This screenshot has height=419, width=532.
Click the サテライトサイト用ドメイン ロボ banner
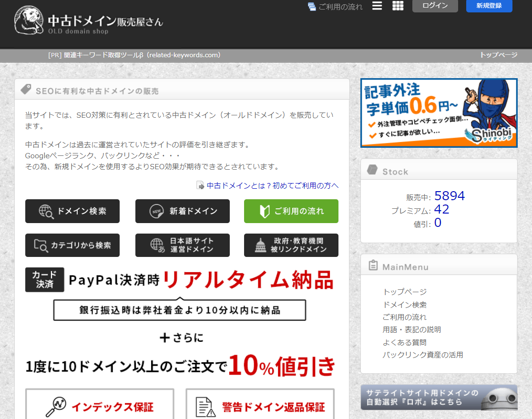[439, 397]
